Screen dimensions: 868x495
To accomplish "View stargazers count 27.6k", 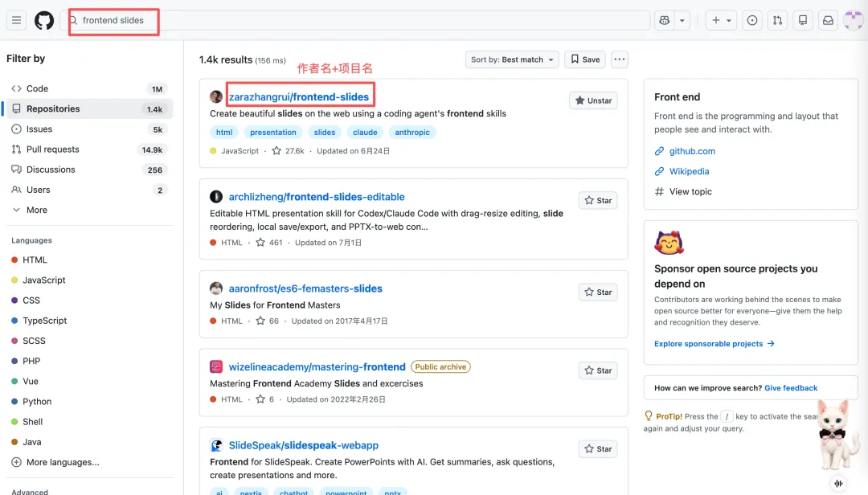I will point(289,150).
